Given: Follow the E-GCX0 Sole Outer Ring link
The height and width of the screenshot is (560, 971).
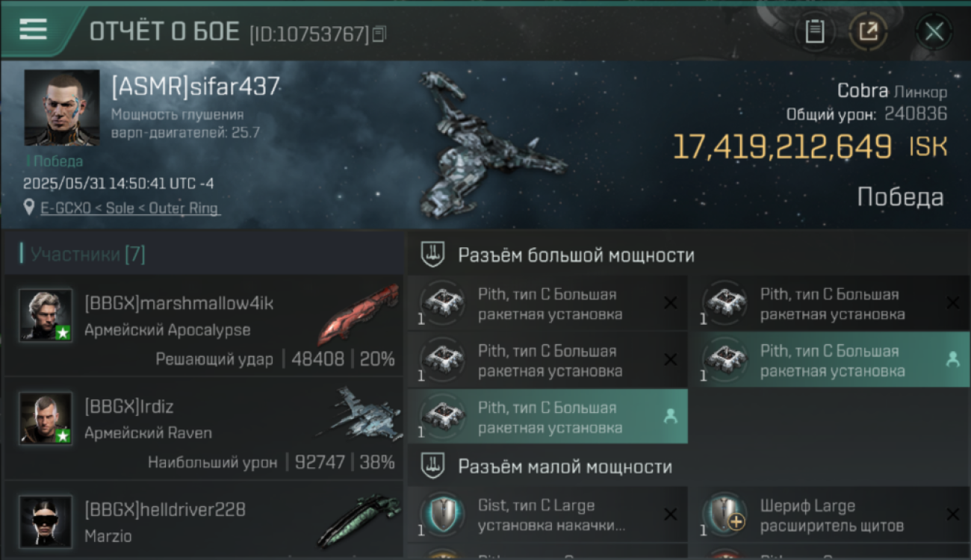Looking at the screenshot, I should coord(130,208).
